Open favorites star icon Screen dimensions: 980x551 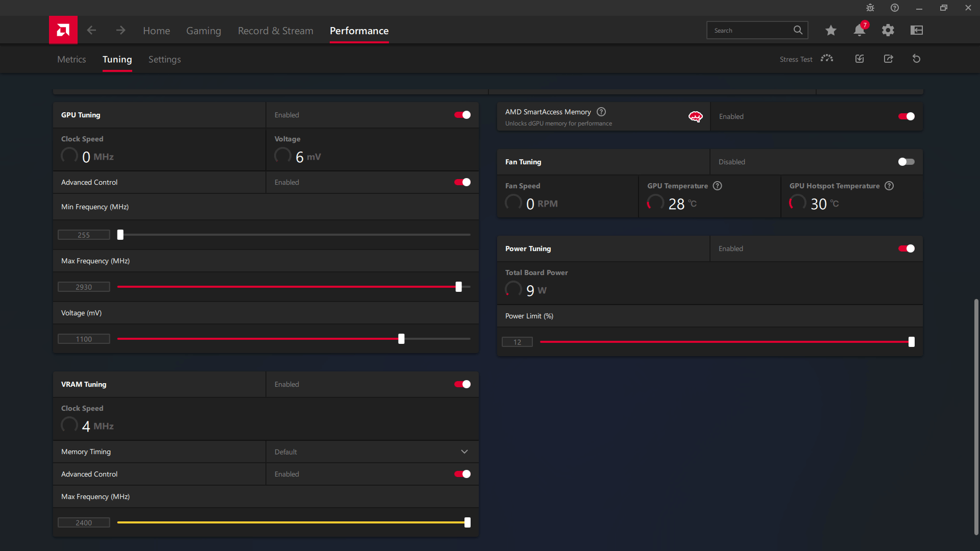830,30
